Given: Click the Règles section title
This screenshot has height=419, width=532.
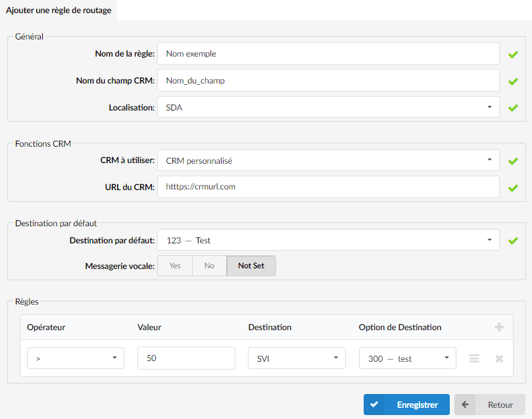Looking at the screenshot, I should (27, 302).
